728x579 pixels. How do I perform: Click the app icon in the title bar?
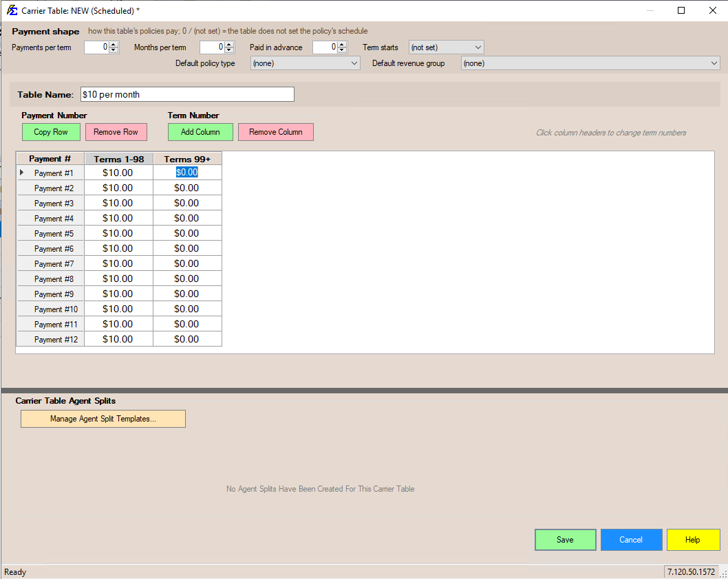pos(12,10)
